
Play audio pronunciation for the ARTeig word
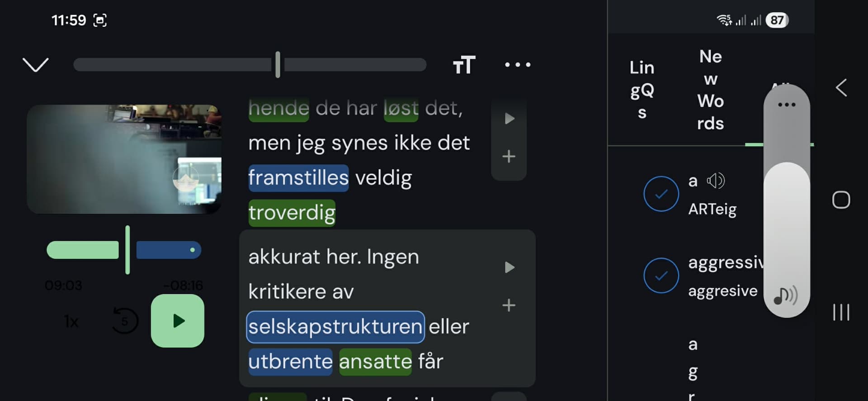[x=716, y=181]
